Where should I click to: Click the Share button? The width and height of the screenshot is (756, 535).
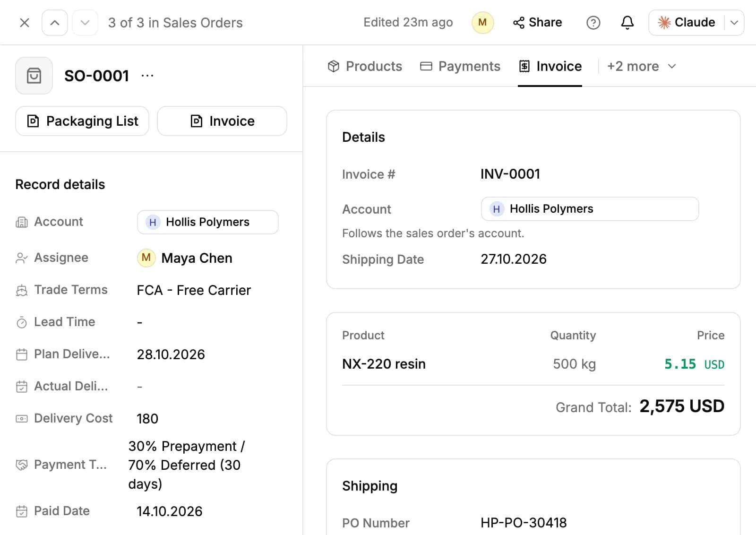point(538,23)
